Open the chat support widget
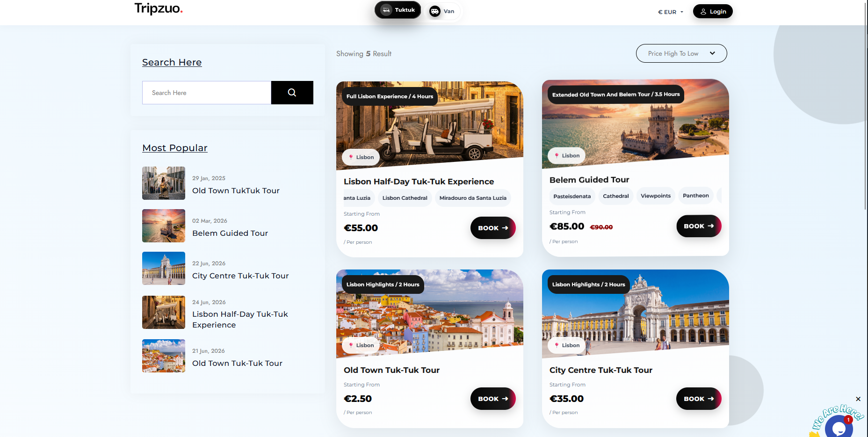Viewport: 868px width, 437px height. coord(839,427)
